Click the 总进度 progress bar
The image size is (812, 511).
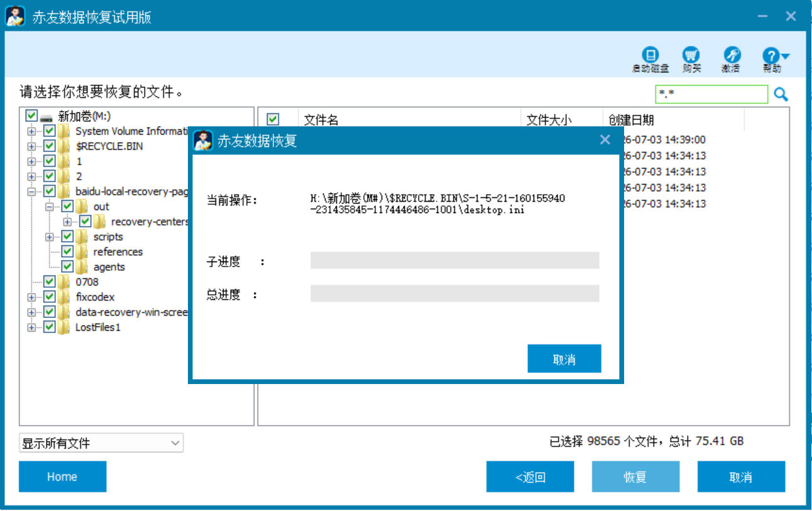tap(454, 294)
